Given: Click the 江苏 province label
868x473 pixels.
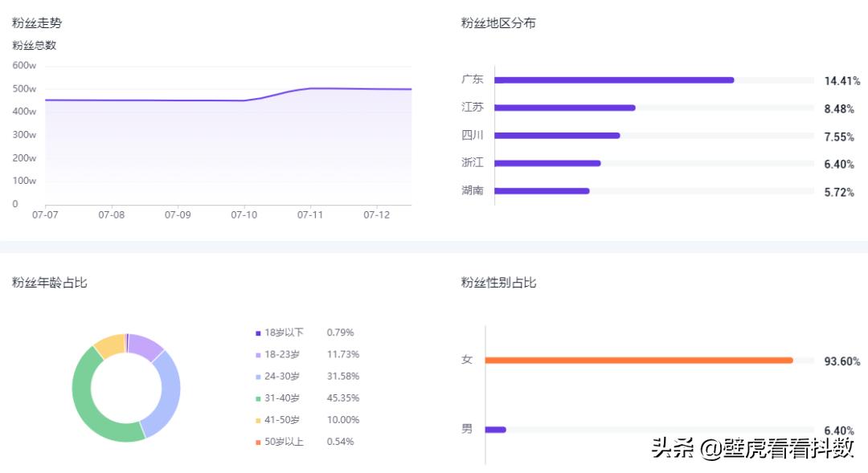Looking at the screenshot, I should click(473, 106).
